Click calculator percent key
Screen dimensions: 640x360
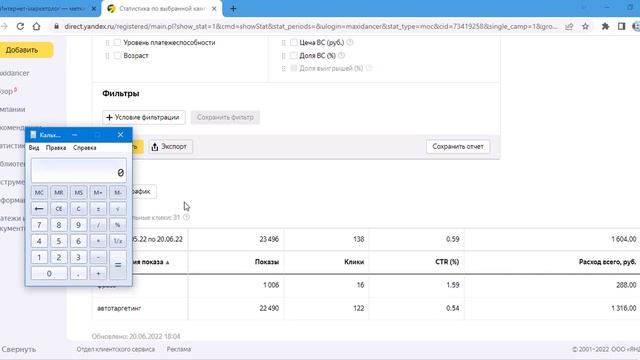[118, 225]
